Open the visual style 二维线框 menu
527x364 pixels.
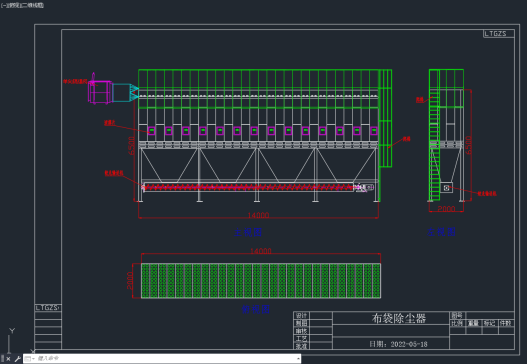pos(31,5)
